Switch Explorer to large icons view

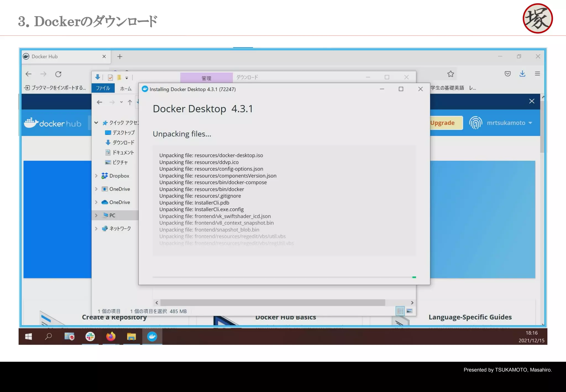pyautogui.click(x=409, y=311)
